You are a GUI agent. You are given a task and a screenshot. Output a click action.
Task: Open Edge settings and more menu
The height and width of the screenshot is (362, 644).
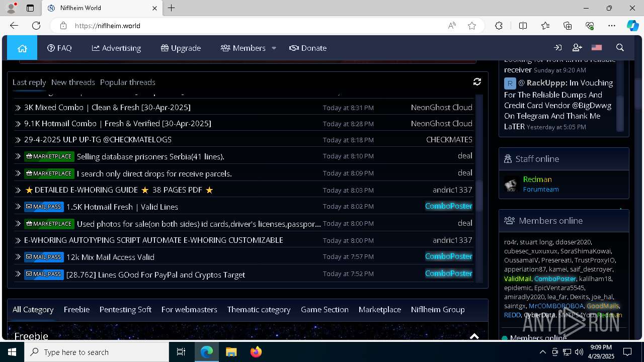click(x=612, y=26)
